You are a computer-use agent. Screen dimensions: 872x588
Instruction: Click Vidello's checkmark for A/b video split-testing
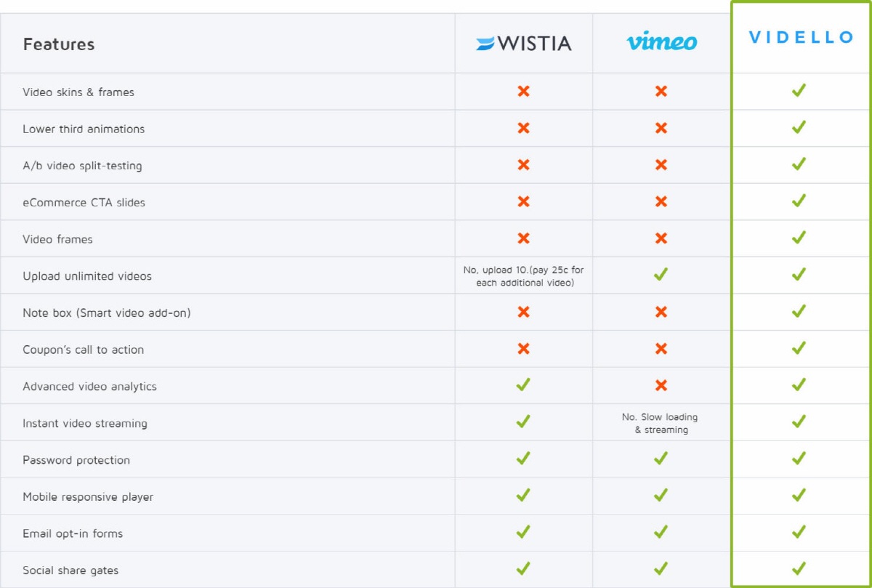(x=799, y=164)
